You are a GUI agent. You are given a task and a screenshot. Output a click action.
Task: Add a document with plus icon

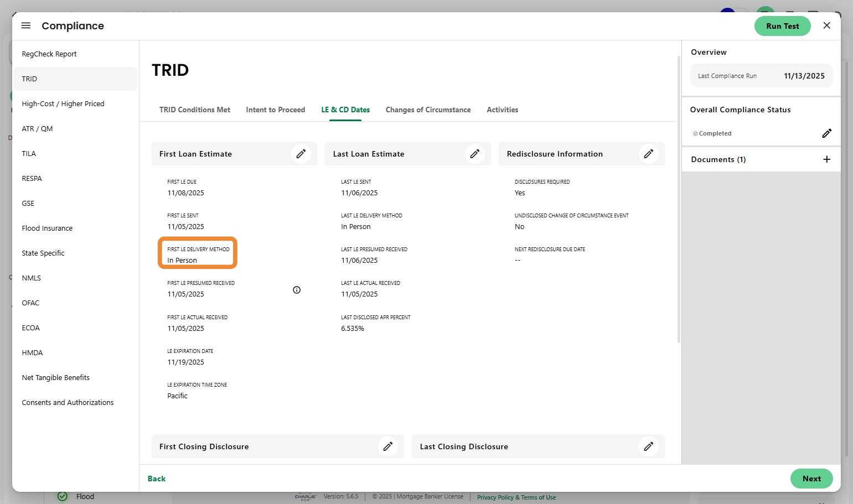[826, 159]
